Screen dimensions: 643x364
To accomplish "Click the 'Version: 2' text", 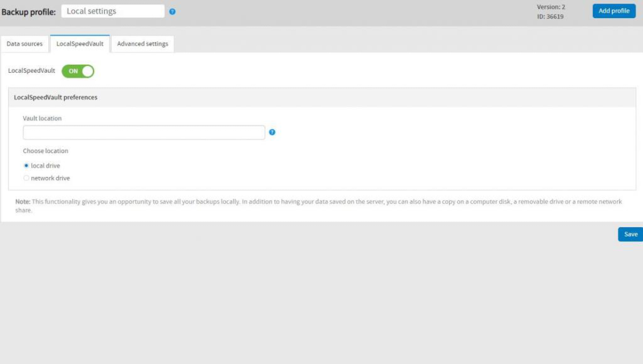I will (x=551, y=7).
